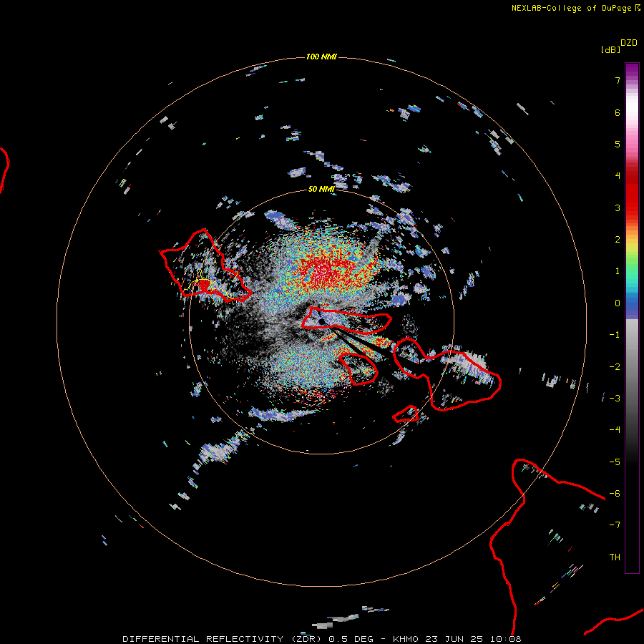
Task: Click the 3 tick label on the scale
Action: coord(618,208)
